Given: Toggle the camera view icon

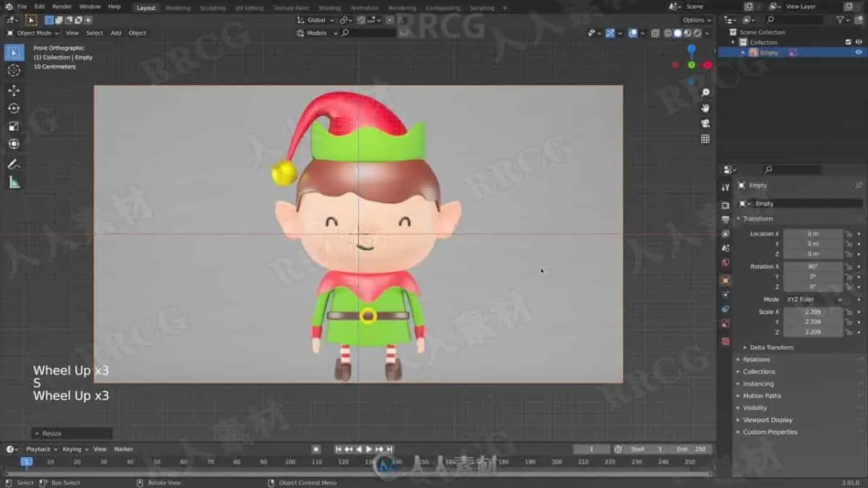Looking at the screenshot, I should pyautogui.click(x=705, y=123).
